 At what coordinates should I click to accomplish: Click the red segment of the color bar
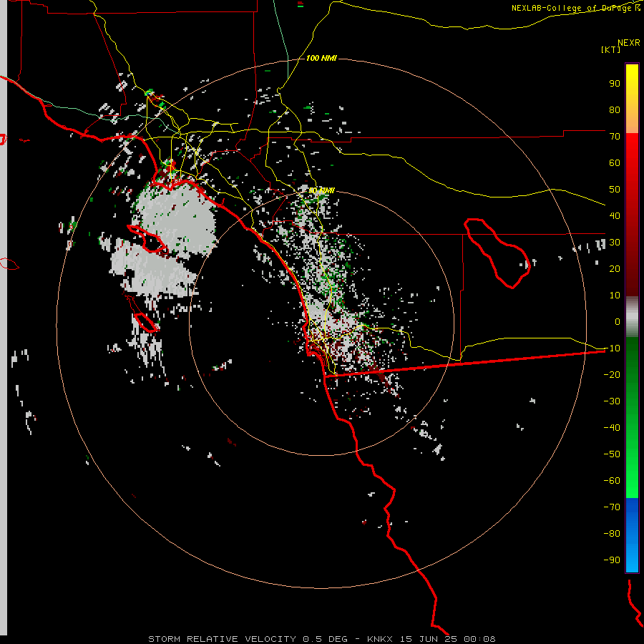(x=632, y=215)
